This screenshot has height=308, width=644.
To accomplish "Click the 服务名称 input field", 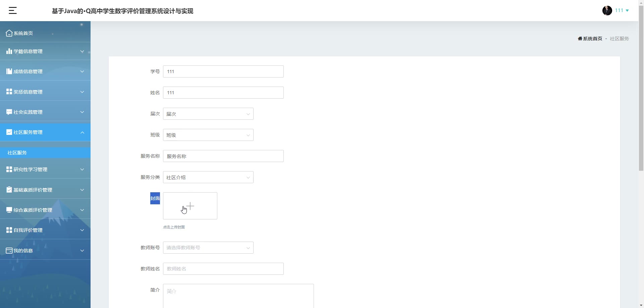I will coord(223,156).
